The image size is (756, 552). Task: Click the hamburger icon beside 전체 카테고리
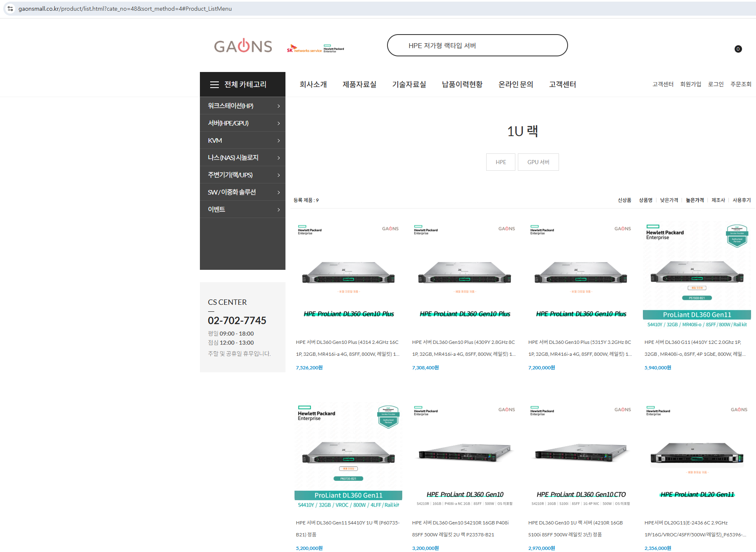click(x=214, y=85)
